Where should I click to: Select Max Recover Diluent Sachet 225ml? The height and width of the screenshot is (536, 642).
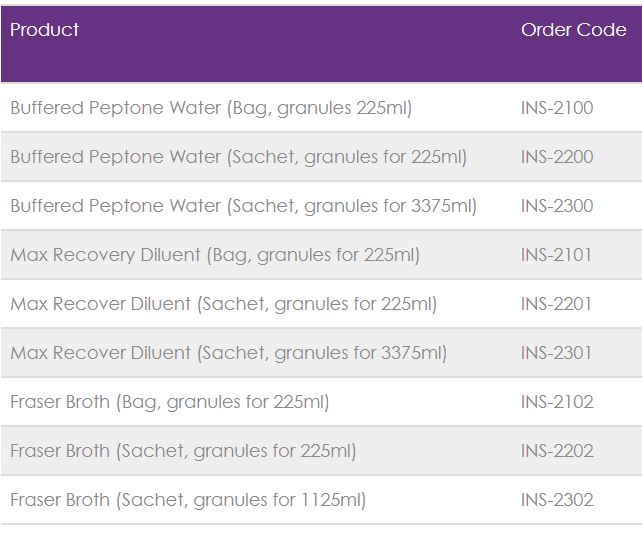(224, 304)
